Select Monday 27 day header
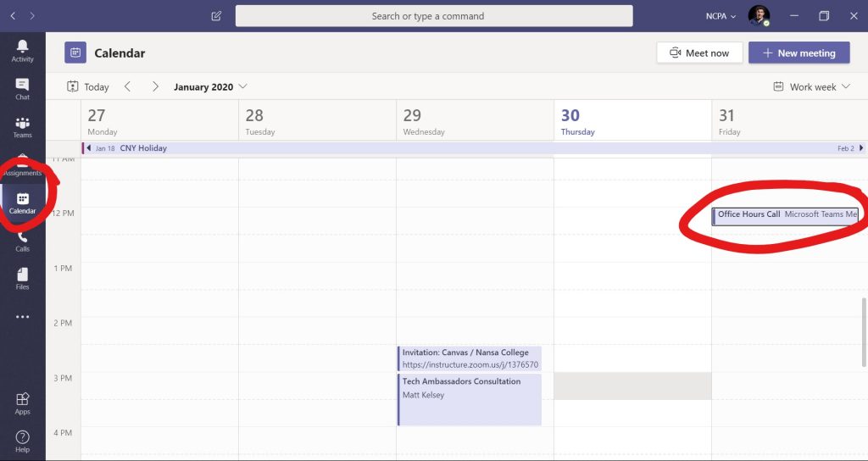868x461 pixels. coord(159,121)
